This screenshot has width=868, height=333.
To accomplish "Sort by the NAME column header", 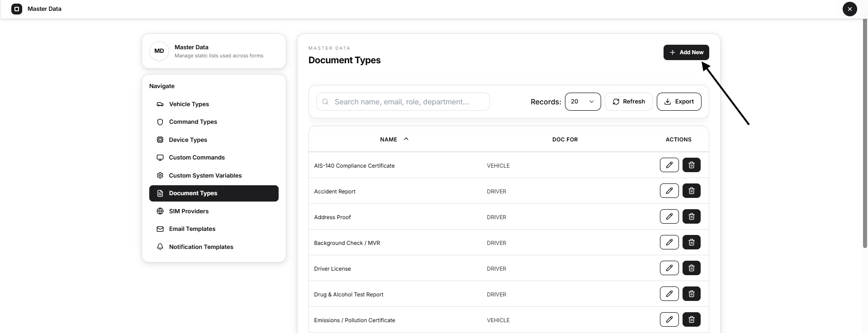I will click(394, 140).
